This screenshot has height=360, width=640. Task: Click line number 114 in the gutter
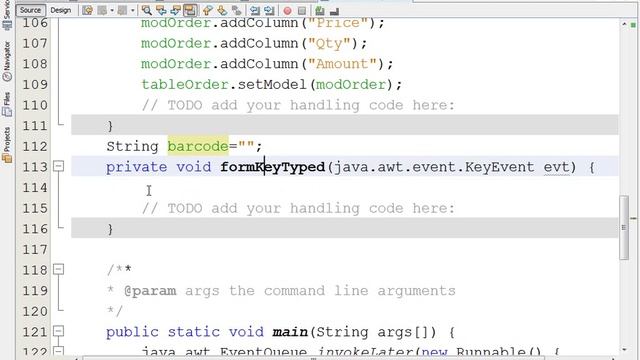35,188
